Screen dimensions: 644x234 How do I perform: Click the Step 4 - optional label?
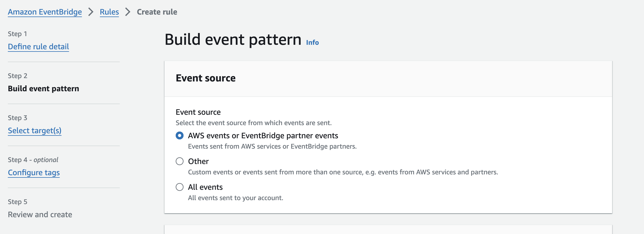pyautogui.click(x=33, y=160)
